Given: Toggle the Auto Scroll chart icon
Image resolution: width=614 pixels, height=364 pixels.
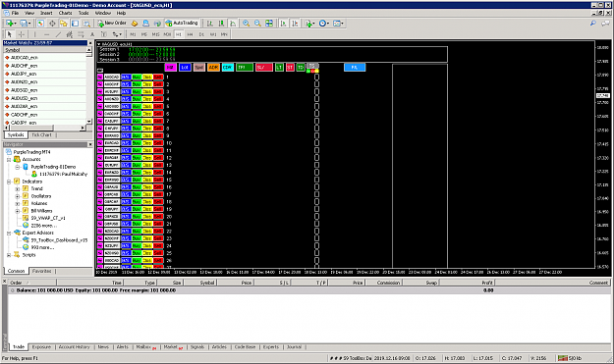Looking at the screenshot, I should (284, 24).
